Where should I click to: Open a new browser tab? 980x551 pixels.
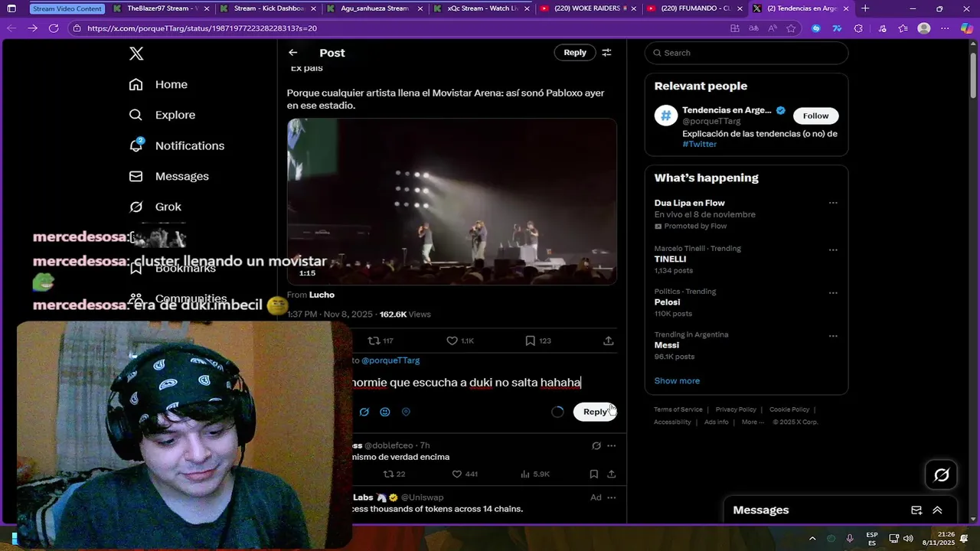[865, 8]
